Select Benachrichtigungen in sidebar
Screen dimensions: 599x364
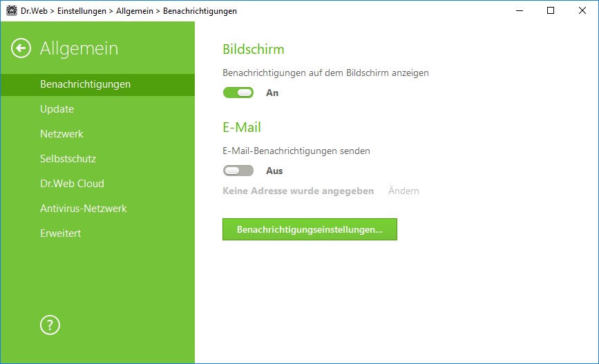(98, 84)
